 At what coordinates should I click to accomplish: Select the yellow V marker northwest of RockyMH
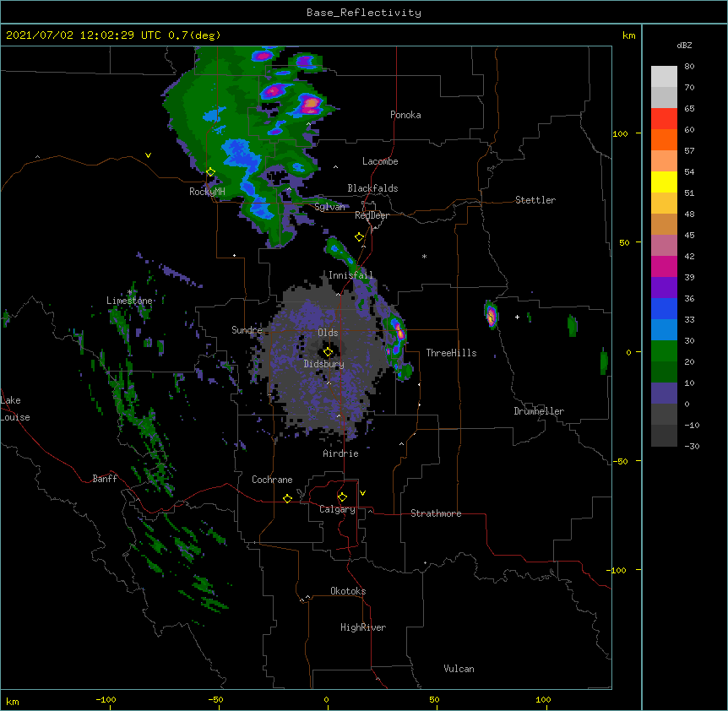[148, 155]
